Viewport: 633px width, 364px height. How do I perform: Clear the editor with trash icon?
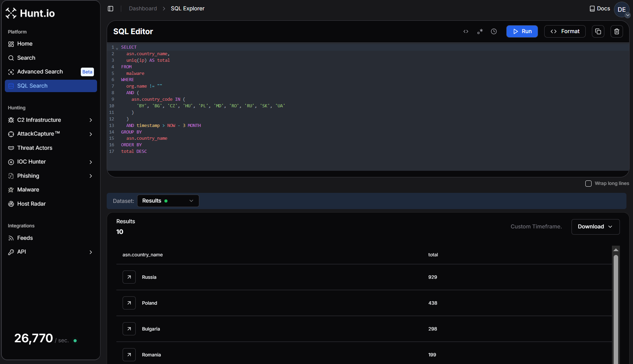(617, 31)
